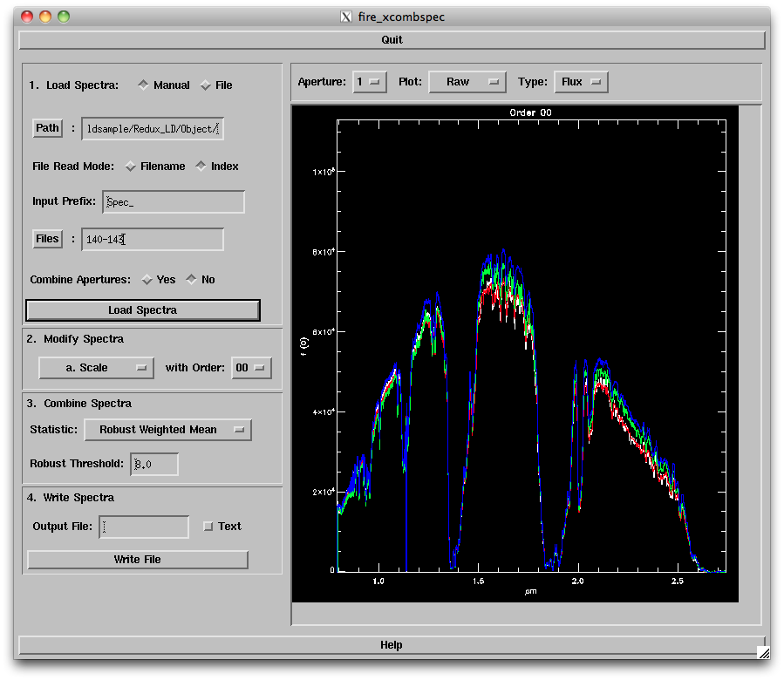The width and height of the screenshot is (784, 680).
Task: Click the Write File button
Action: (x=138, y=560)
